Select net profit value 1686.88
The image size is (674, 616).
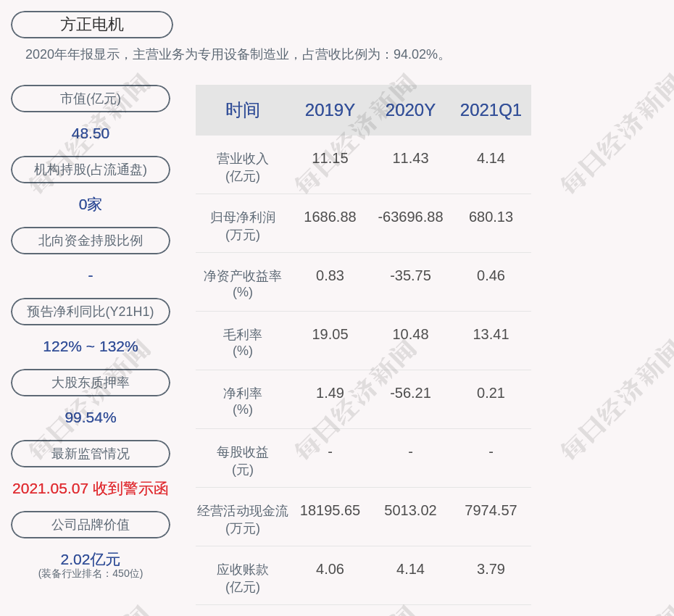tap(330, 217)
